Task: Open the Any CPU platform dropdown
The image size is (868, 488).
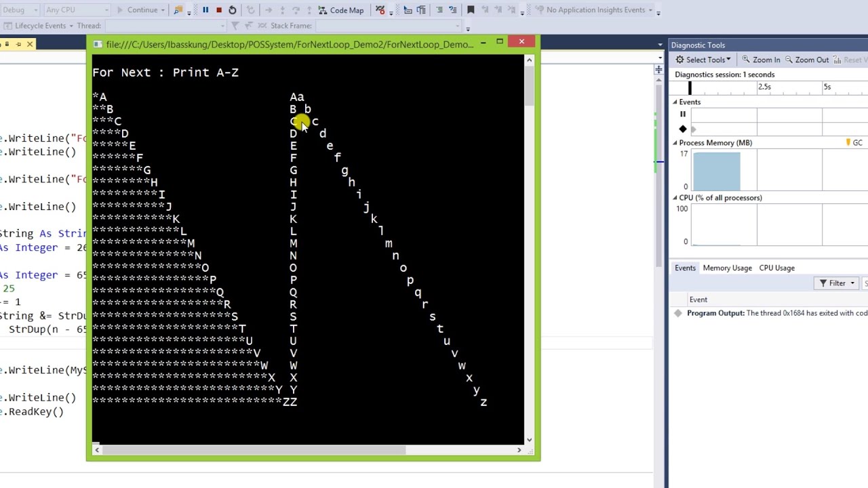Action: pos(77,10)
